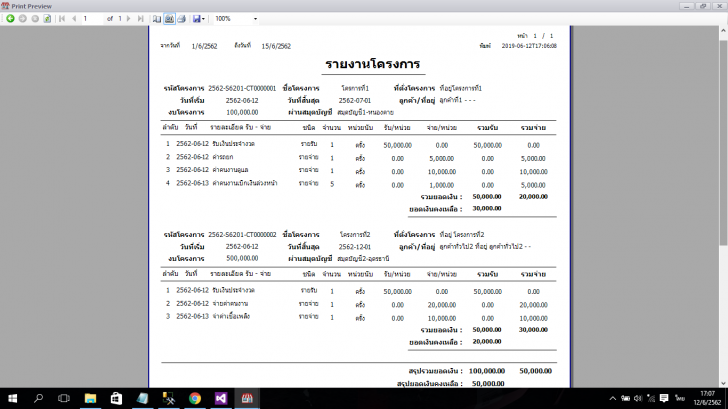Click the end date 2562-07-01

[x=355, y=100]
